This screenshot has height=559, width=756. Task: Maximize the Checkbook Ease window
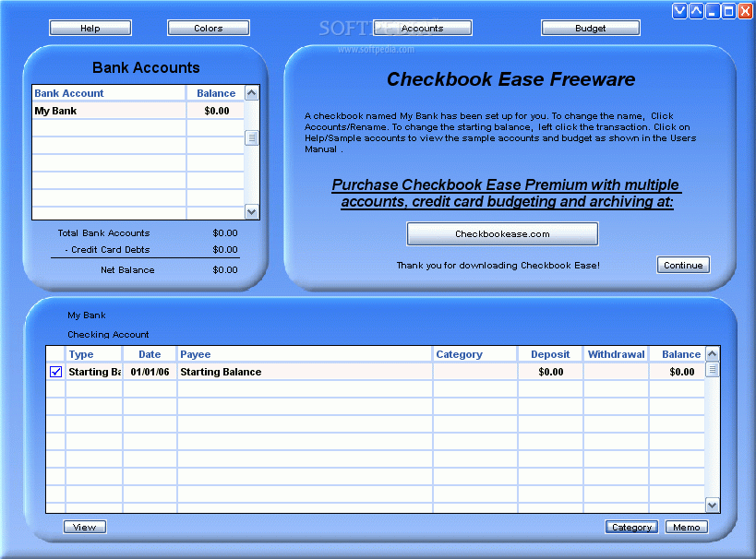pos(728,11)
